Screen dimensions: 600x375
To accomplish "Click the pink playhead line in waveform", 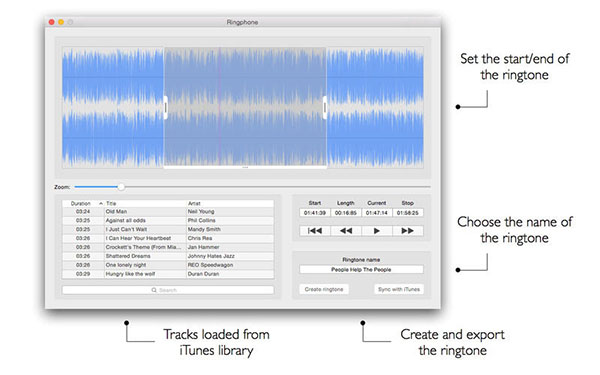I will coord(220,107).
